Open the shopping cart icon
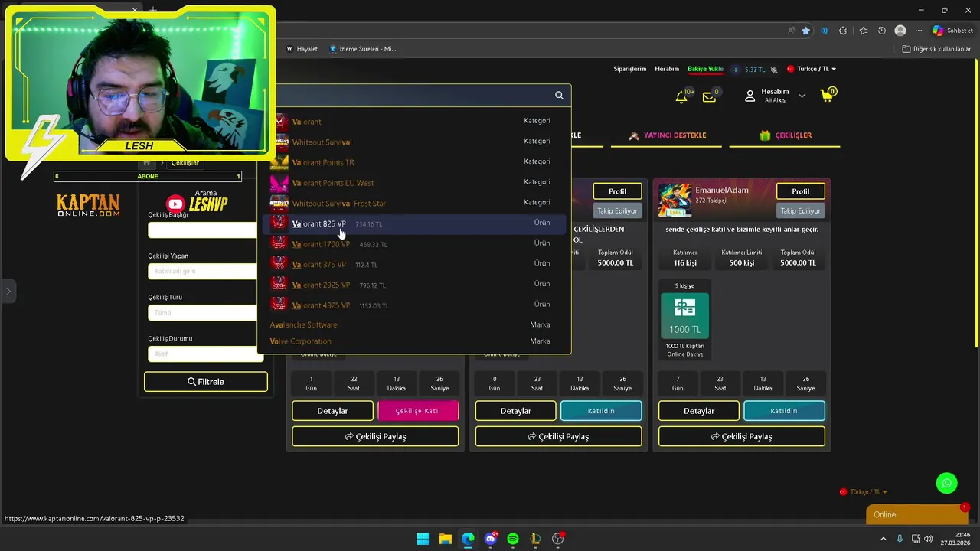This screenshot has height=551, width=980. pyautogui.click(x=827, y=96)
